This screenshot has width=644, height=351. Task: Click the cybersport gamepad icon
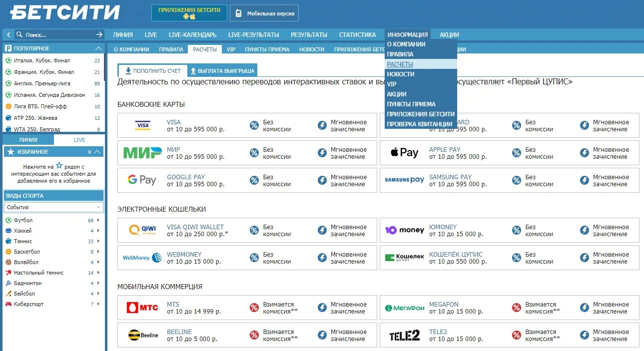click(8, 304)
